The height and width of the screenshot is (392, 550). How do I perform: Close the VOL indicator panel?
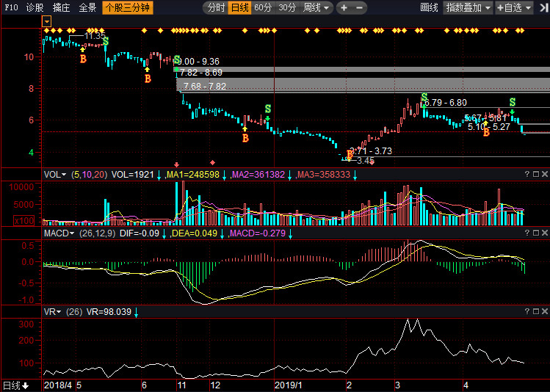544,174
